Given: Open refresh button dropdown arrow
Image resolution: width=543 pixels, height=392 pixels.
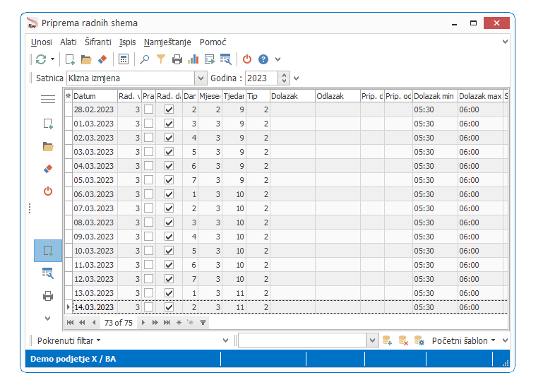Looking at the screenshot, I should pos(53,59).
